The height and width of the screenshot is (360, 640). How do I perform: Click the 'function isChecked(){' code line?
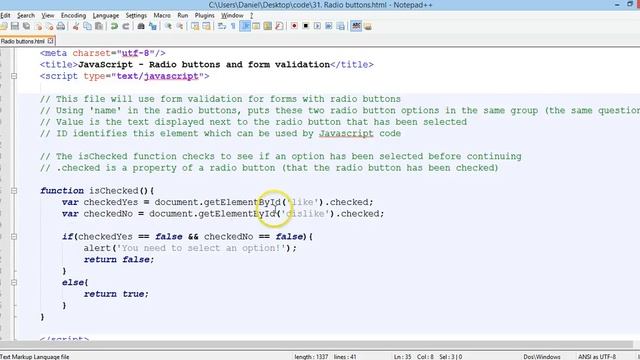click(97, 191)
